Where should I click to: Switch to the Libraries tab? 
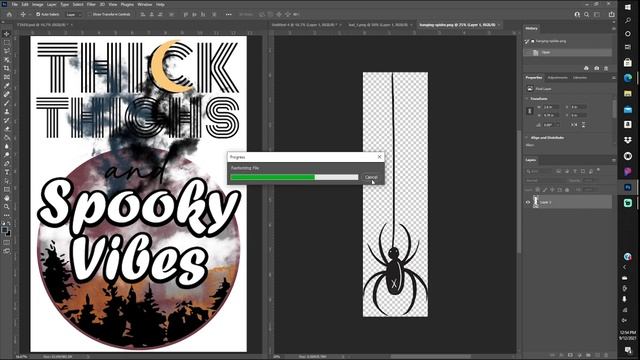pyautogui.click(x=580, y=78)
